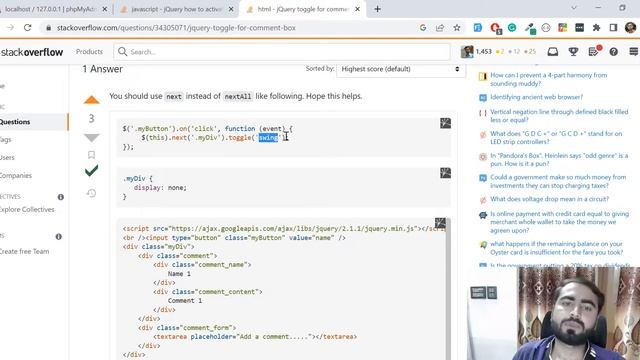Image resolution: width=640 pixels, height=360 pixels.
Task: Open the Products menu
Action: point(89,52)
